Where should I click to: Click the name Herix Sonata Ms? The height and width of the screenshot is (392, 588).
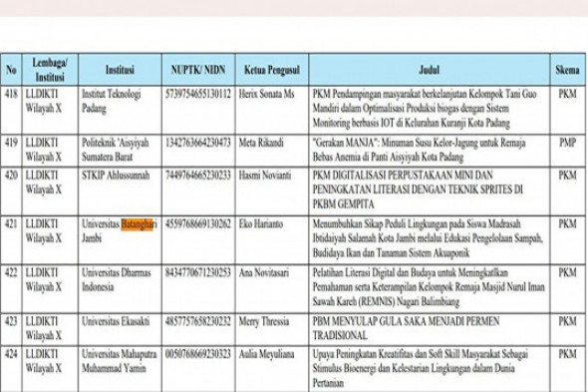pyautogui.click(x=267, y=94)
